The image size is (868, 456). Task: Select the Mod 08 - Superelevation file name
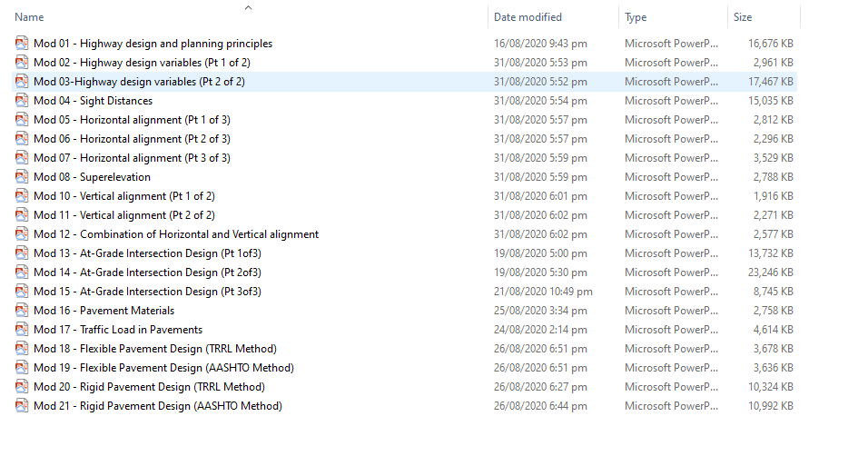pyautogui.click(x=92, y=177)
